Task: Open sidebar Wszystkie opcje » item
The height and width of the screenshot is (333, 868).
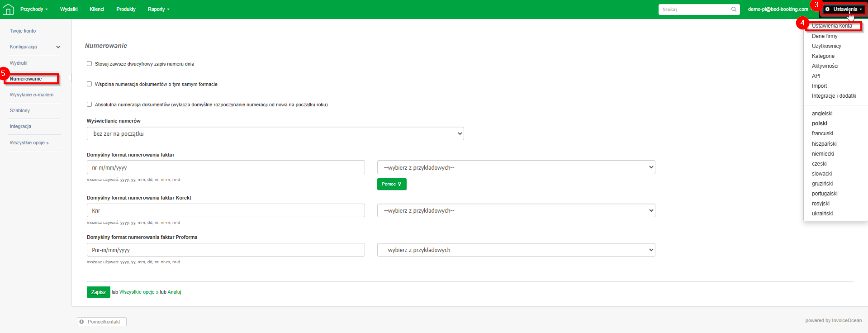Action: [29, 143]
